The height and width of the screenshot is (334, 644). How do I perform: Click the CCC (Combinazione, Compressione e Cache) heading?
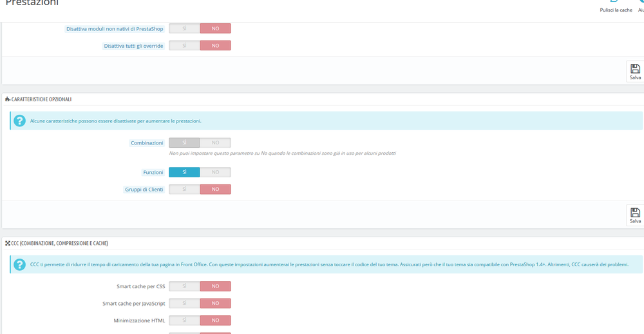pos(59,244)
